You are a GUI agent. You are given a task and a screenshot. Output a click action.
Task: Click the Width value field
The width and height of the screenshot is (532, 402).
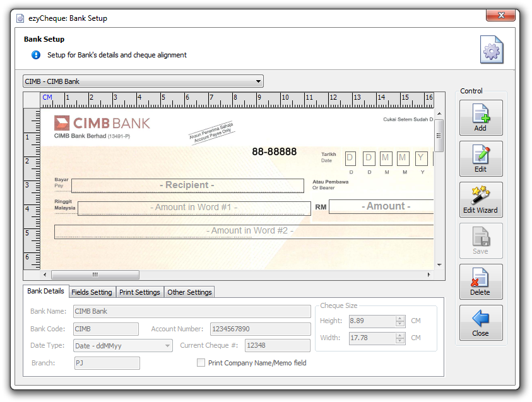coord(372,338)
